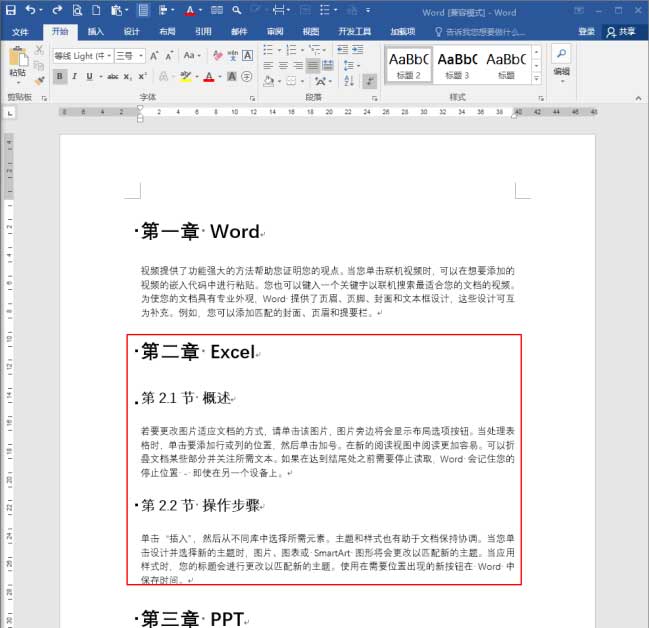Viewport: 649px width, 628px height.
Task: Click the Paste clipboard icon
Action: tap(18, 57)
